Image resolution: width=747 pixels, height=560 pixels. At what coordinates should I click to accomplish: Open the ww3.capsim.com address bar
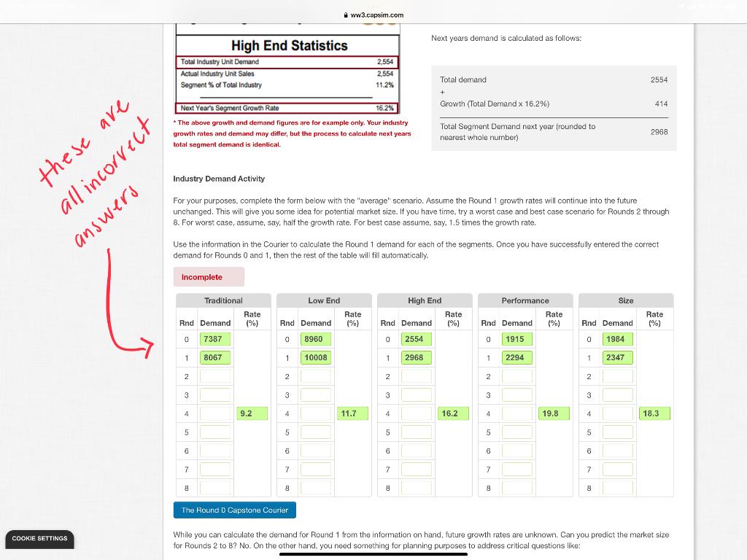[373, 14]
